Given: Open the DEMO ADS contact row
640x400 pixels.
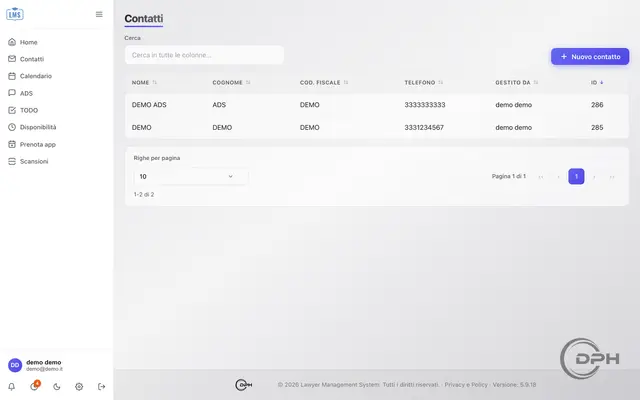Looking at the screenshot, I should [377, 105].
